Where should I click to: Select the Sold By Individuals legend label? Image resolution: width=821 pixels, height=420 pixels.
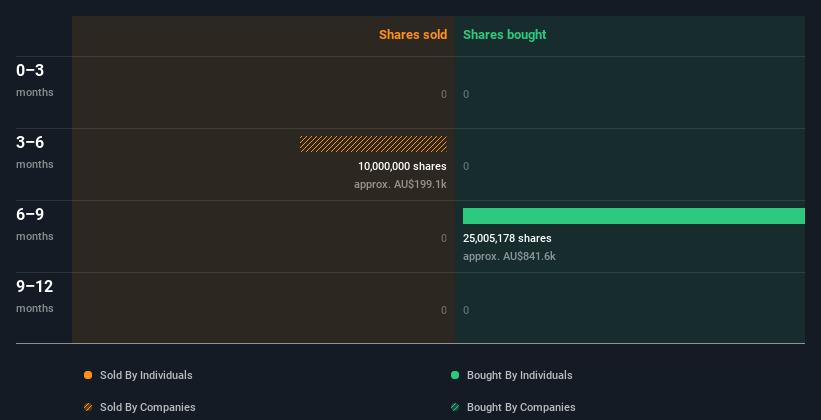pos(146,375)
